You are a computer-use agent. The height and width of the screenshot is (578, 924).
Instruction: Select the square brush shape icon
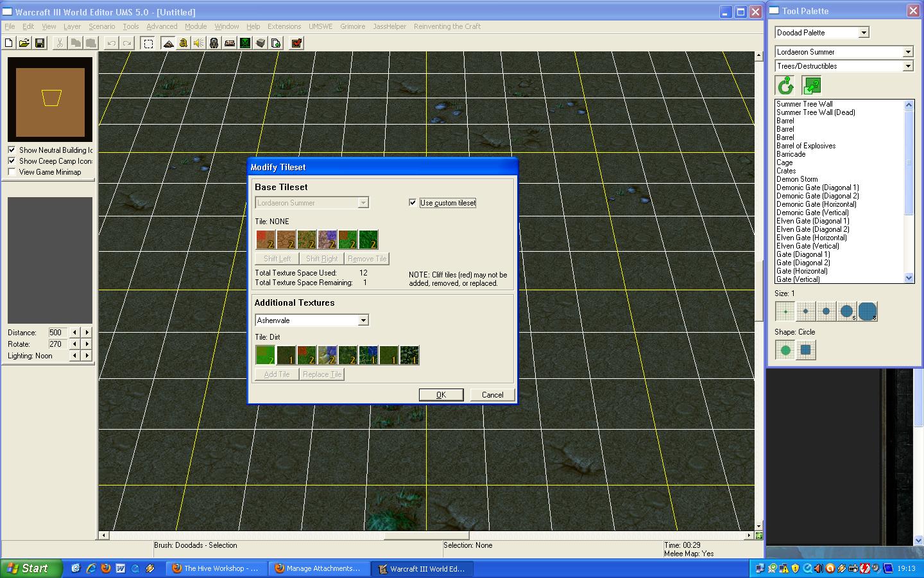(x=806, y=350)
